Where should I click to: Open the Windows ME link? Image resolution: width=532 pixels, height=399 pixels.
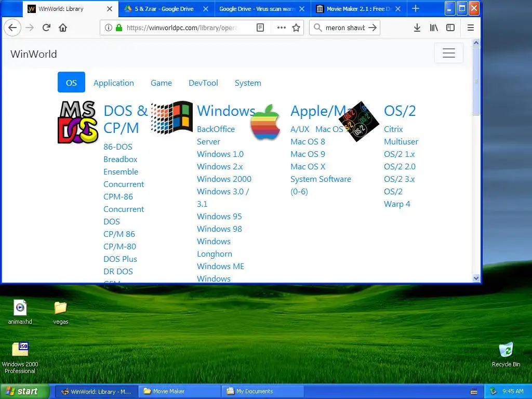(220, 266)
